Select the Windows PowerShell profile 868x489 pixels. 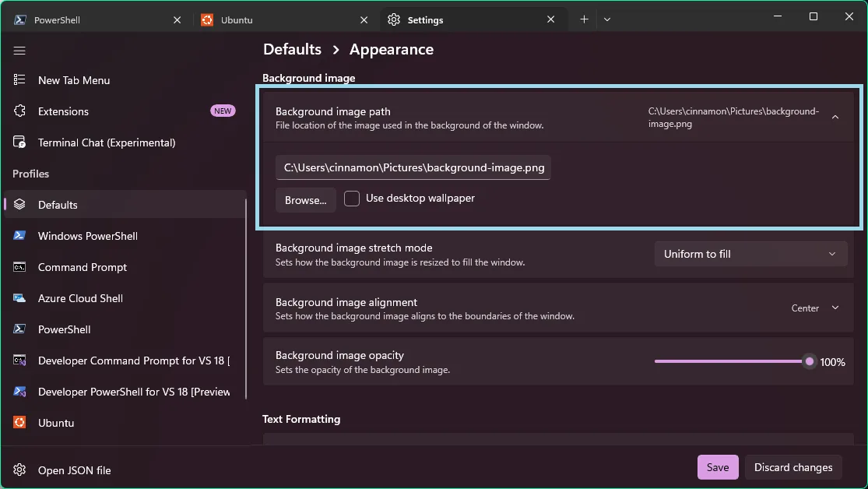click(87, 236)
